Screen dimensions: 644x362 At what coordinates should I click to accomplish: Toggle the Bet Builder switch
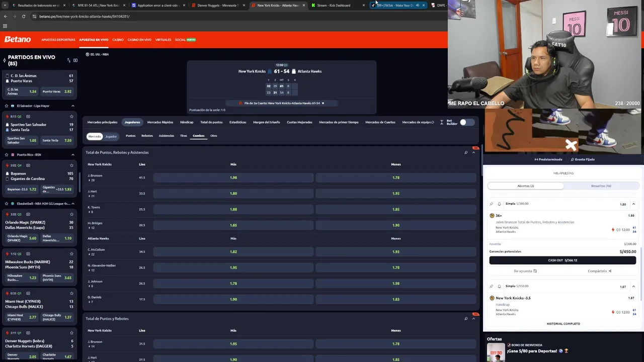tap(466, 122)
